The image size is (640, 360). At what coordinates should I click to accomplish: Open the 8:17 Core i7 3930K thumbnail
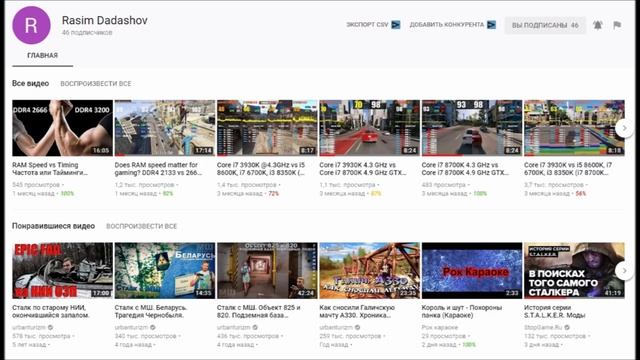tap(267, 128)
